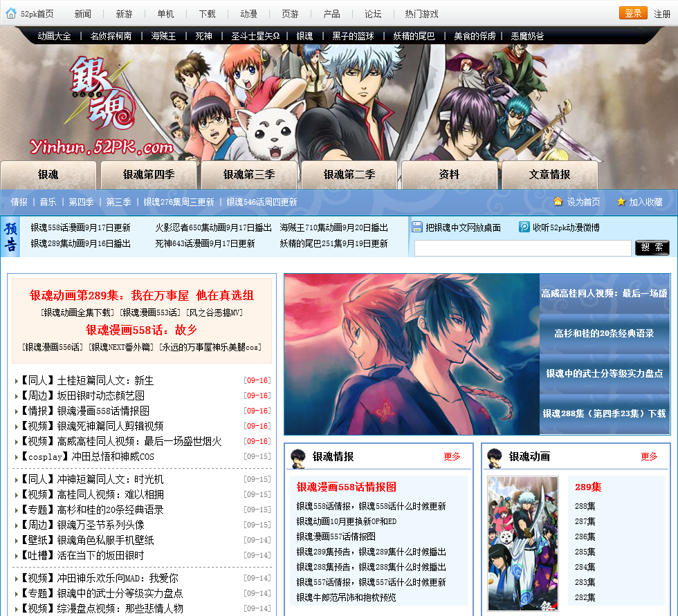This screenshot has width=678, height=616.
Task: Click the character icon beside 银魂动画
Action: (x=494, y=458)
